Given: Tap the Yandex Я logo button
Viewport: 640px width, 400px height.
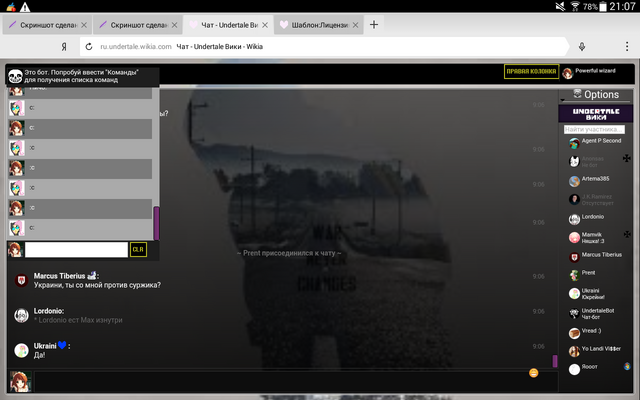Looking at the screenshot, I should click(64, 47).
